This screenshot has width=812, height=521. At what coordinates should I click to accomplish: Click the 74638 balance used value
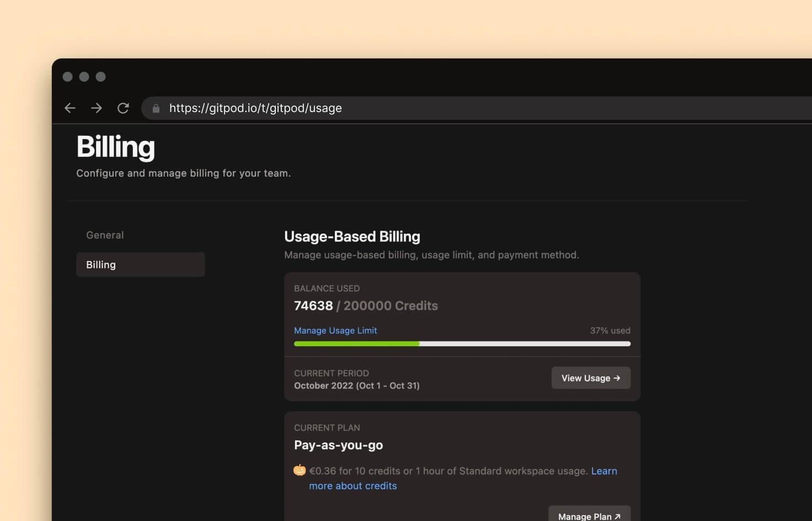click(x=313, y=306)
